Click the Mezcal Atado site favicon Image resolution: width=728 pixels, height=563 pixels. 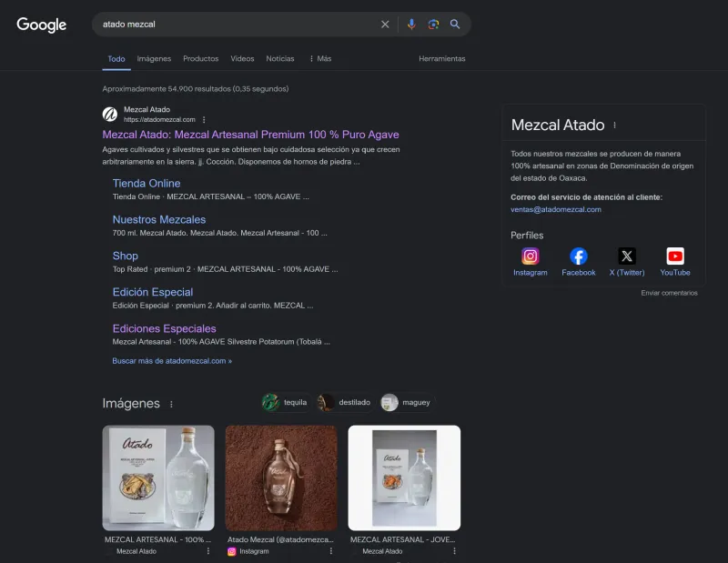tap(110, 115)
